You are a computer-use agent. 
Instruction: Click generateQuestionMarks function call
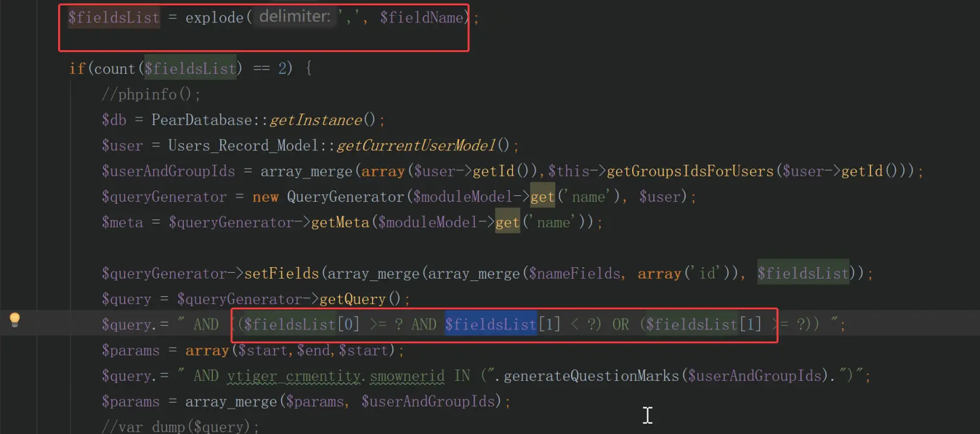[591, 376]
